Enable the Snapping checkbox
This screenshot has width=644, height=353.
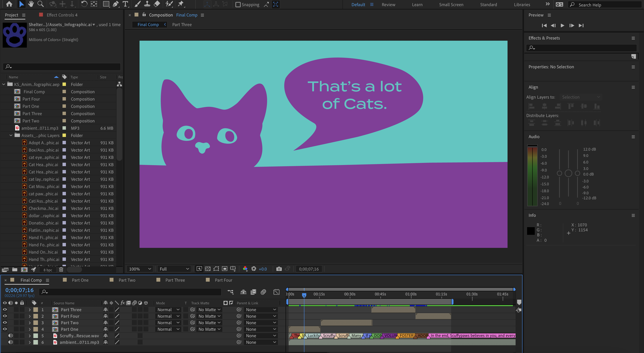(x=238, y=4)
